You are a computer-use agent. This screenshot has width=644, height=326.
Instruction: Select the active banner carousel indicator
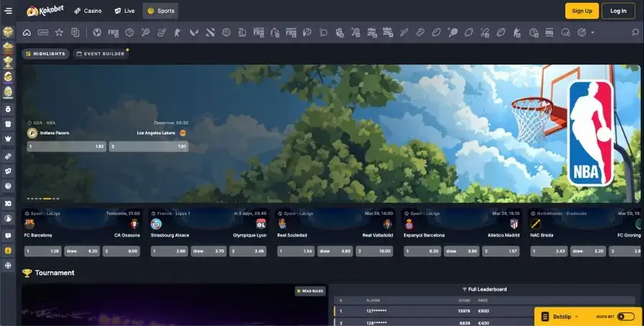pyautogui.click(x=47, y=198)
